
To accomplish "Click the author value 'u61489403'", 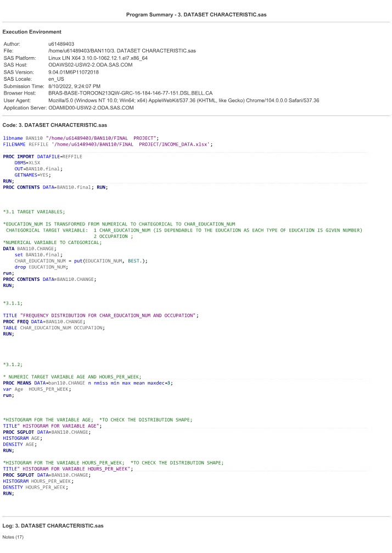I will pyautogui.click(x=61, y=44).
